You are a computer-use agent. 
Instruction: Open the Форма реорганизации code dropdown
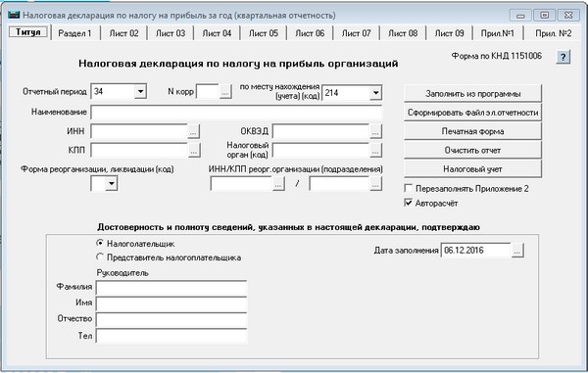112,184
